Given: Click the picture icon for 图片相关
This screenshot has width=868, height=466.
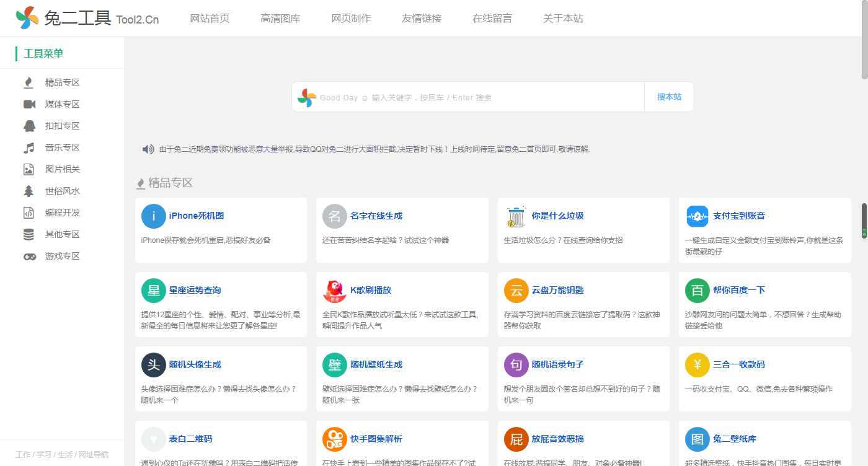Looking at the screenshot, I should tap(29, 169).
